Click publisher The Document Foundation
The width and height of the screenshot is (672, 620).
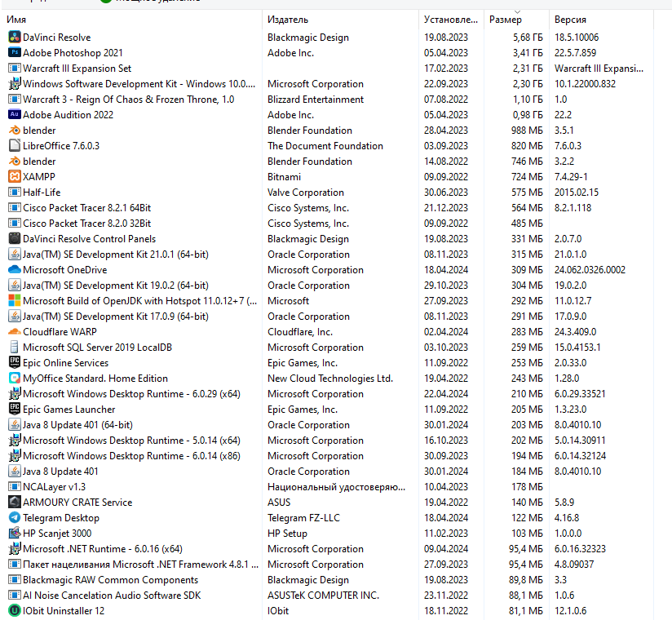point(325,146)
